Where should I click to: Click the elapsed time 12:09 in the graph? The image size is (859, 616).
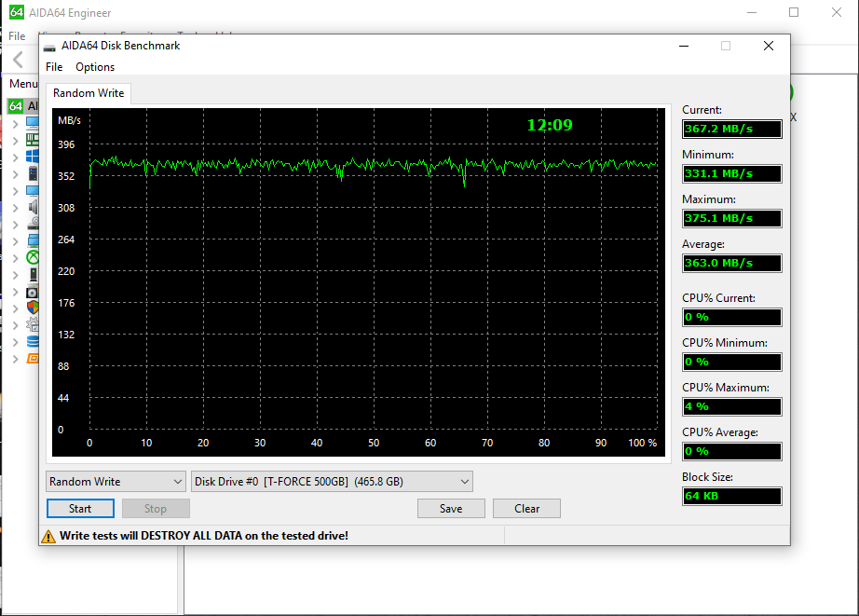(x=550, y=126)
